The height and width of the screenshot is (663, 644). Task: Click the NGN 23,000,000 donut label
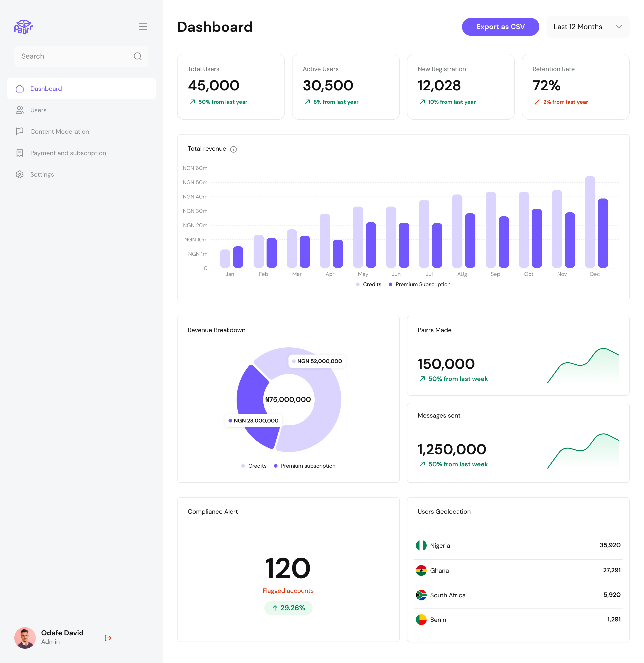pos(254,420)
